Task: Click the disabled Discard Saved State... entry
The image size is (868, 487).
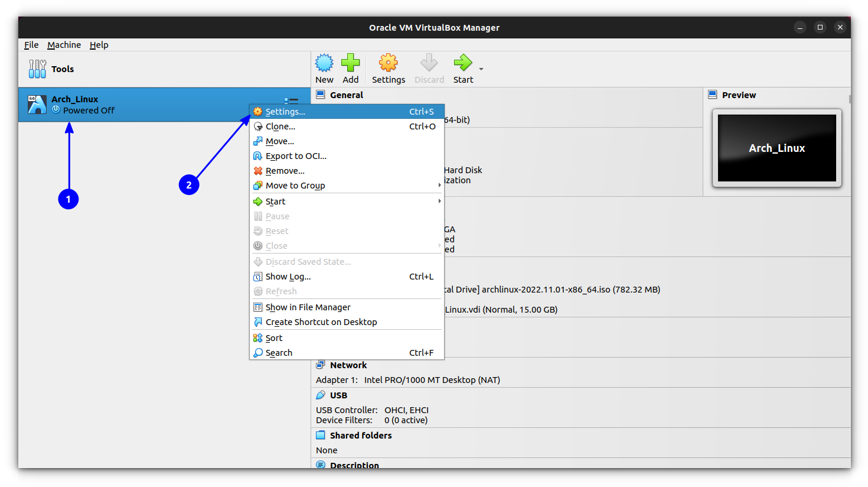Action: [347, 262]
